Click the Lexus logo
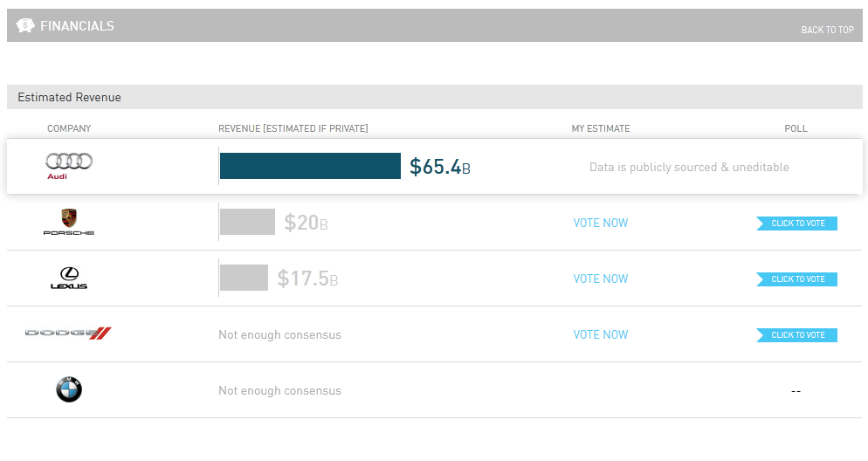 [69, 278]
